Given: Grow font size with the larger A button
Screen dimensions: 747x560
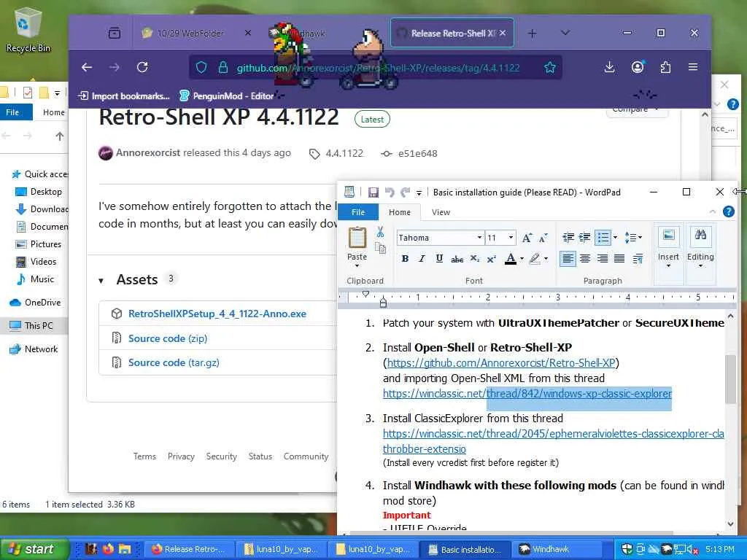Looking at the screenshot, I should click(x=527, y=238).
